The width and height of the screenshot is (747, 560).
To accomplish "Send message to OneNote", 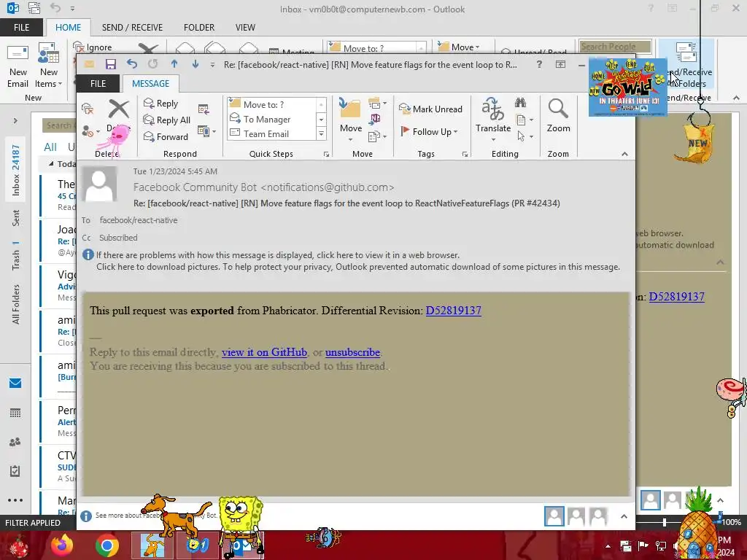I will [375, 119].
